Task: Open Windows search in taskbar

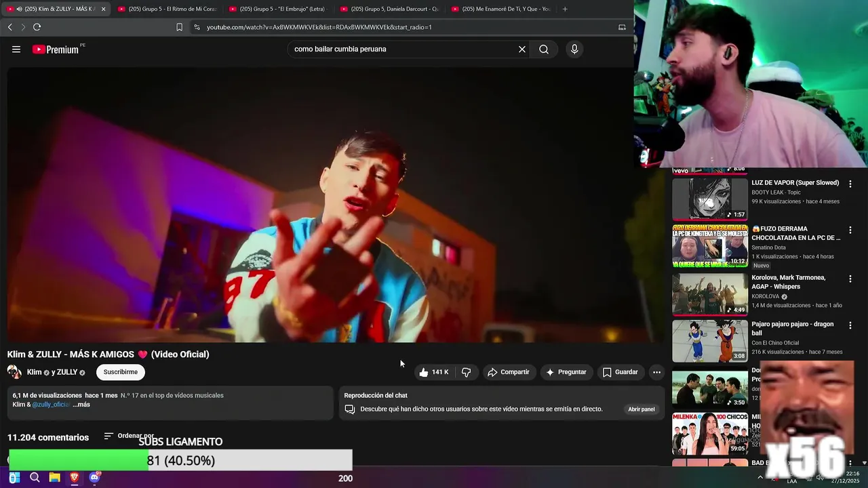Action: coord(35,478)
